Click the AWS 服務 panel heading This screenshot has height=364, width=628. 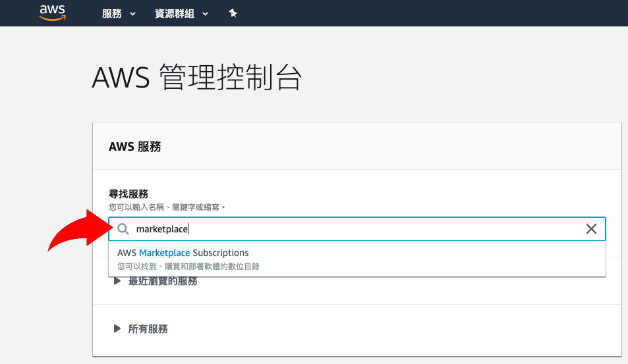click(x=134, y=146)
